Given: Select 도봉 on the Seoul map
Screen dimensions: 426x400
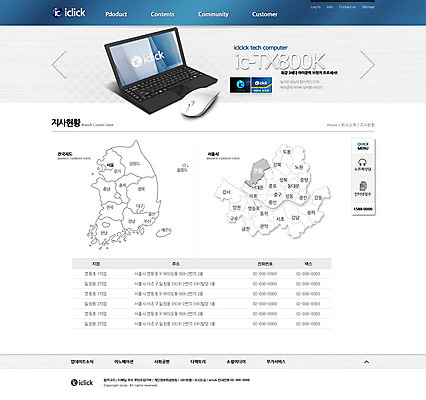Looking at the screenshot, I should point(287,152).
